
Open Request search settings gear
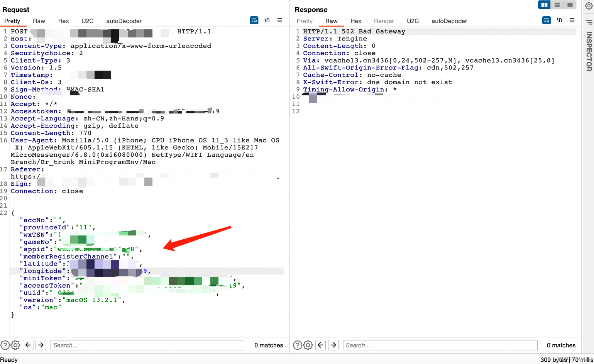15,345
